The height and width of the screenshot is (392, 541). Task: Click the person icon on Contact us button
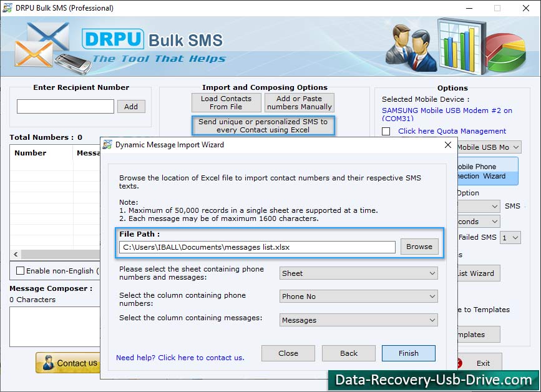point(48,363)
